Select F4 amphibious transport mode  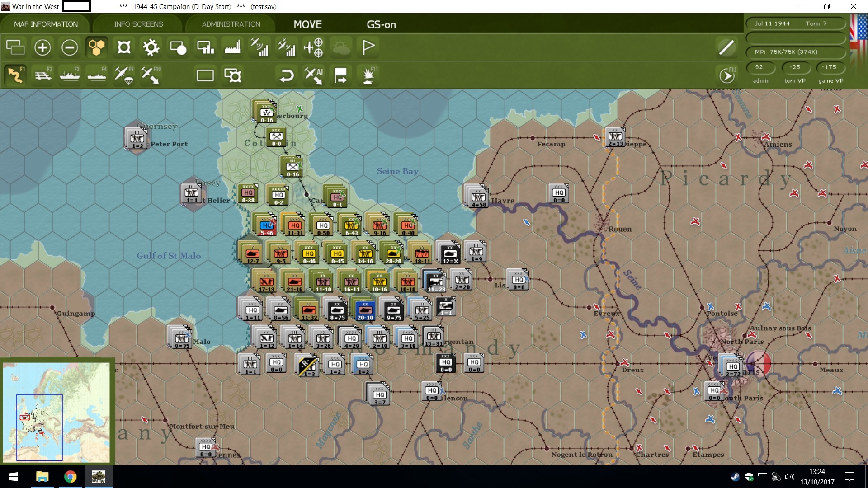point(97,75)
